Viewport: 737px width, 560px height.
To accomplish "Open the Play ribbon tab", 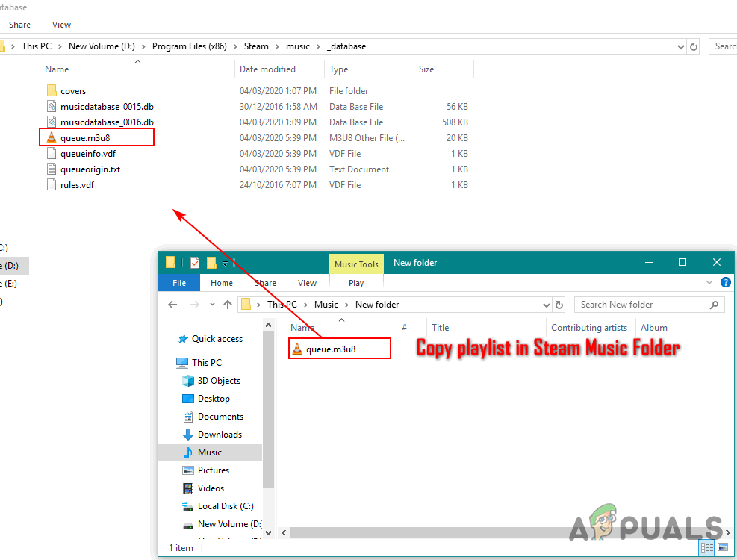I will (356, 283).
